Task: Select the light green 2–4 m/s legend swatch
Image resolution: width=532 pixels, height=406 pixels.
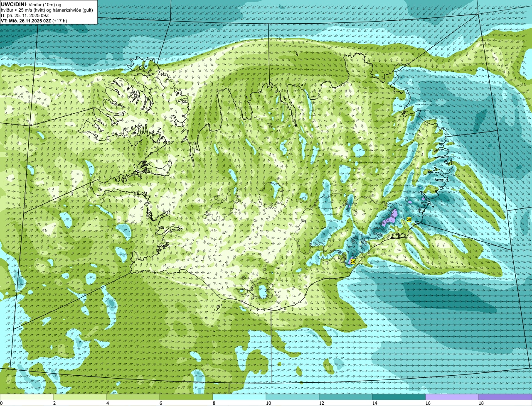Action: pyautogui.click(x=80, y=397)
